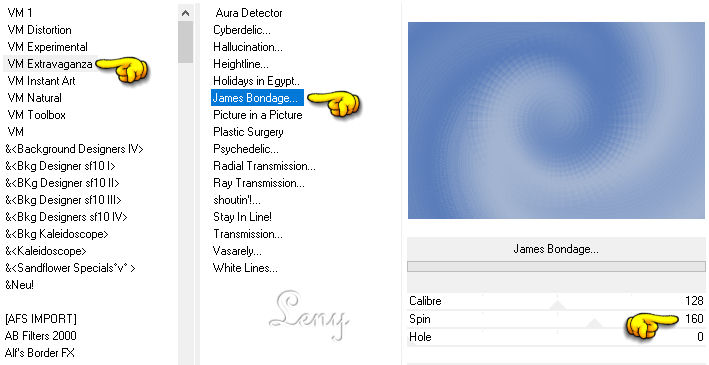709x365 pixels.
Task: Select the Aura Detector filter
Action: point(249,13)
